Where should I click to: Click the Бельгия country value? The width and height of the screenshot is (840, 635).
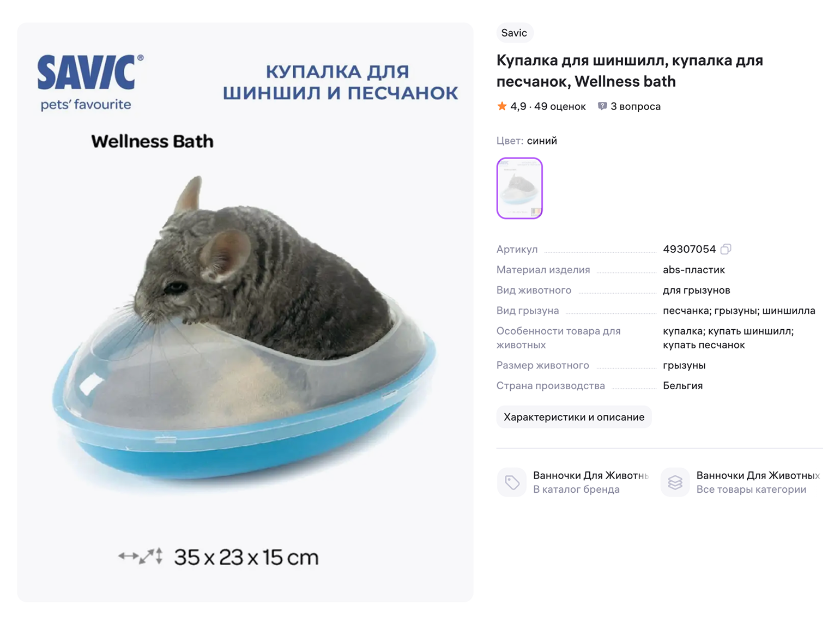click(x=682, y=385)
